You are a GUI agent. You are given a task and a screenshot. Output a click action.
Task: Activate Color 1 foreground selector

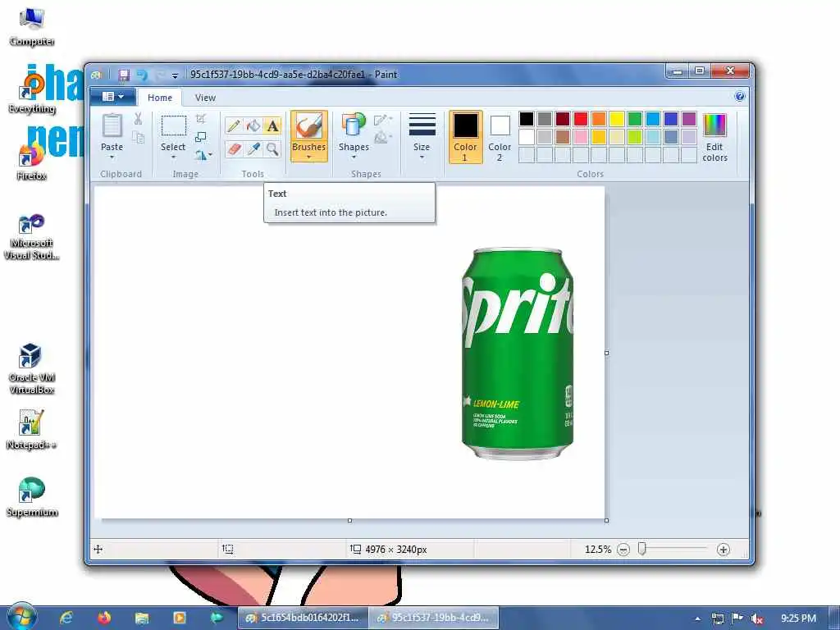point(465,137)
